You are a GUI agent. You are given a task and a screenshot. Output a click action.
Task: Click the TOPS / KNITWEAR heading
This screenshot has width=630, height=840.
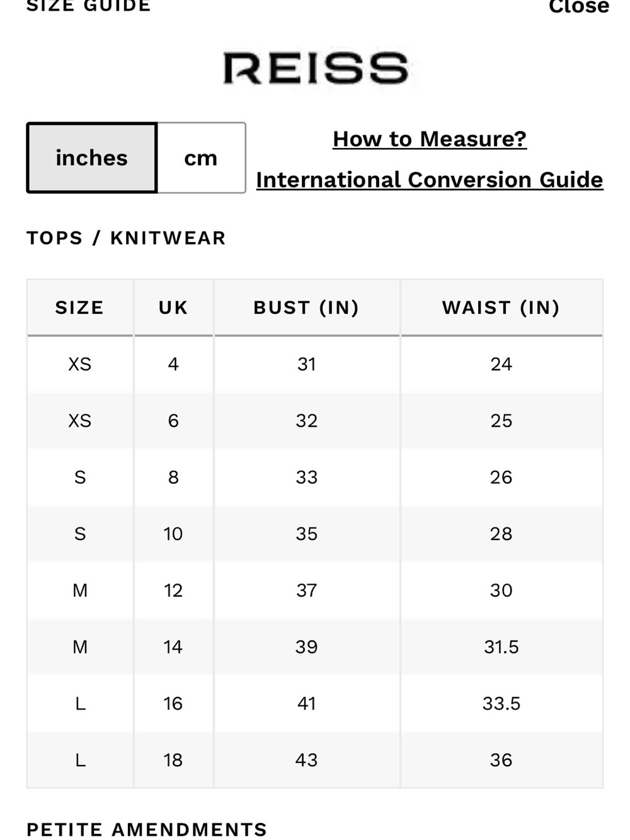coord(126,238)
